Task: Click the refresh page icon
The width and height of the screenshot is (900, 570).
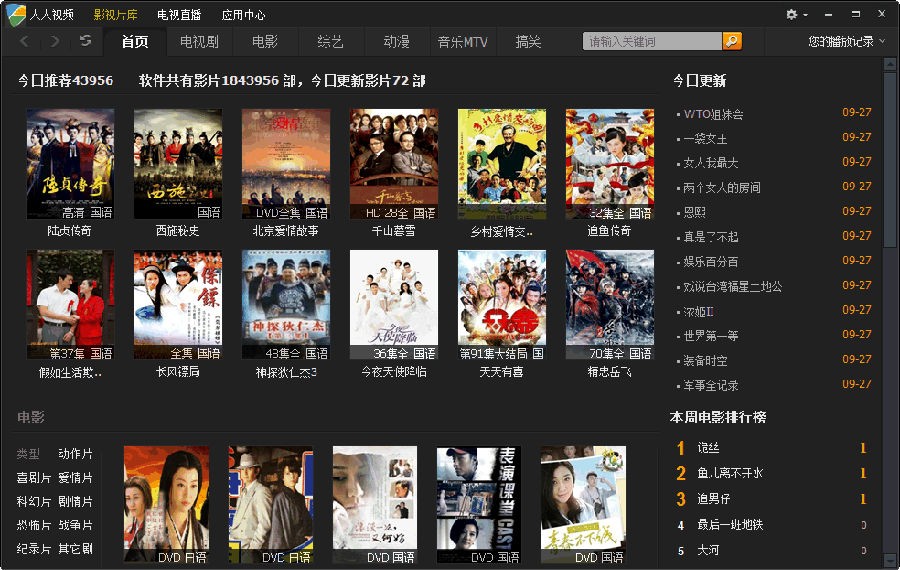Action: (x=86, y=41)
